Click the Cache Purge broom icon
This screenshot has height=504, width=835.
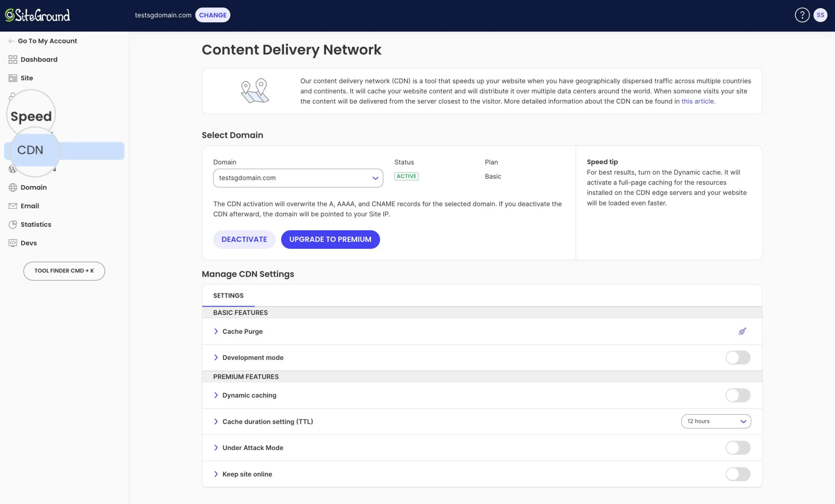(x=742, y=331)
